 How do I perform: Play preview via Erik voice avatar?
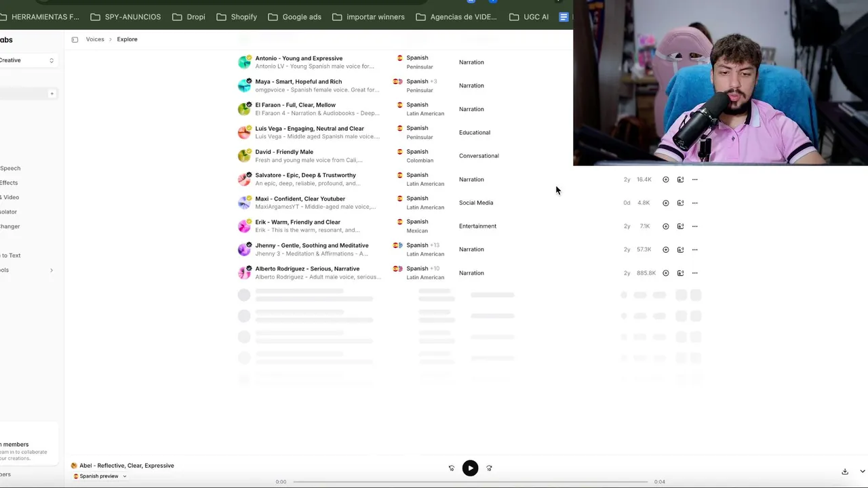tap(244, 226)
